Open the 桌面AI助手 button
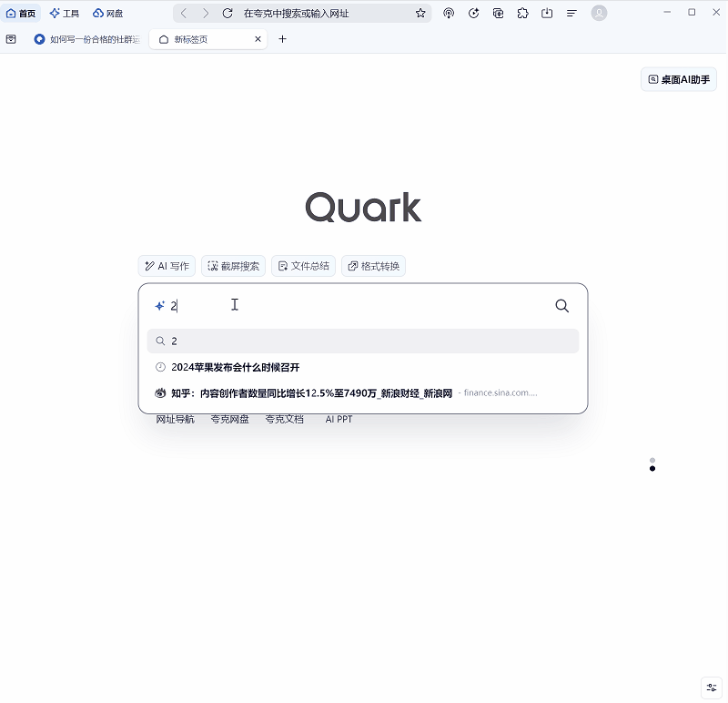 coord(679,79)
